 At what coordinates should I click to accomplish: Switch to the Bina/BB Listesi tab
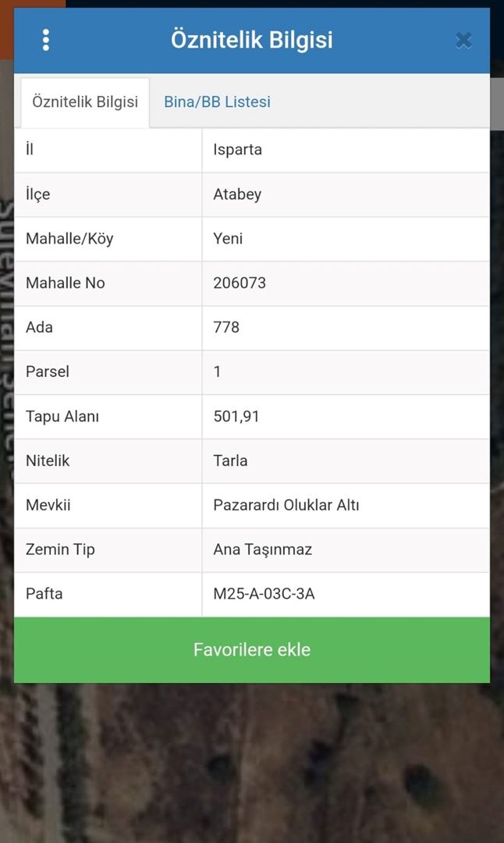[x=217, y=102]
